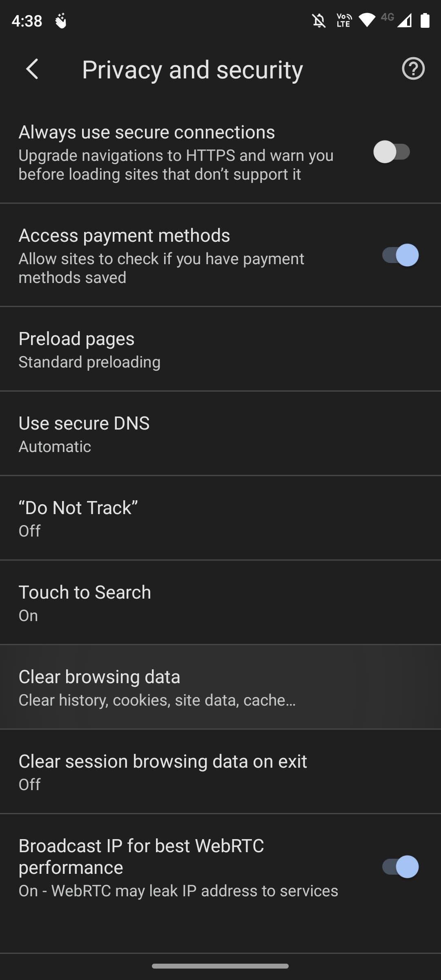441x980 pixels.
Task: Disable Access payment methods toggle
Action: [x=400, y=255]
